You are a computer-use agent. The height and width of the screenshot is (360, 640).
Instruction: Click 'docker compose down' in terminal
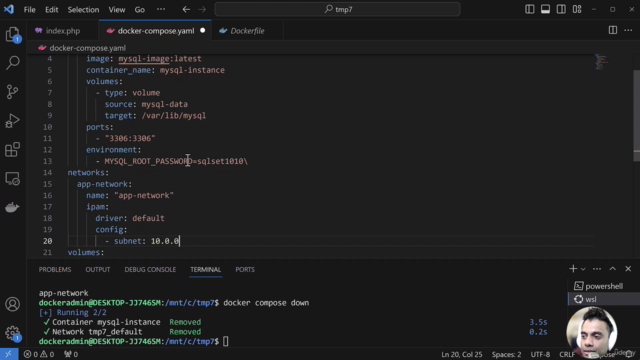[266, 303]
